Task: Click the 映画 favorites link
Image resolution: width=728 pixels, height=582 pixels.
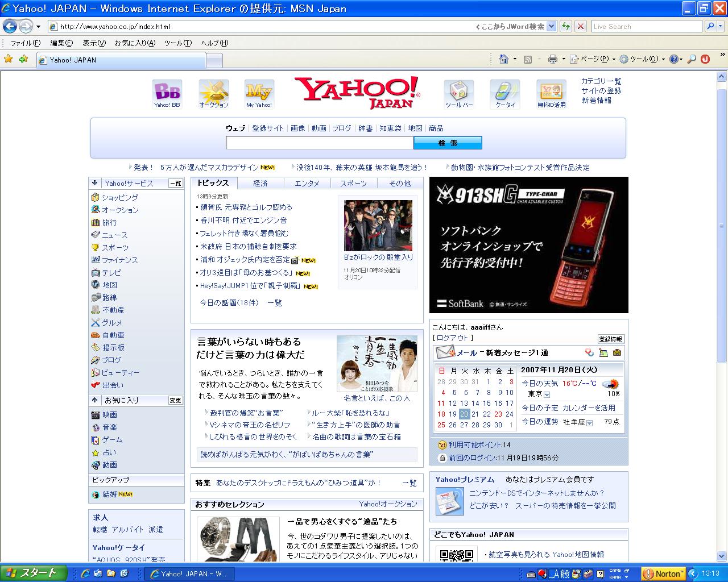Action: [110, 414]
